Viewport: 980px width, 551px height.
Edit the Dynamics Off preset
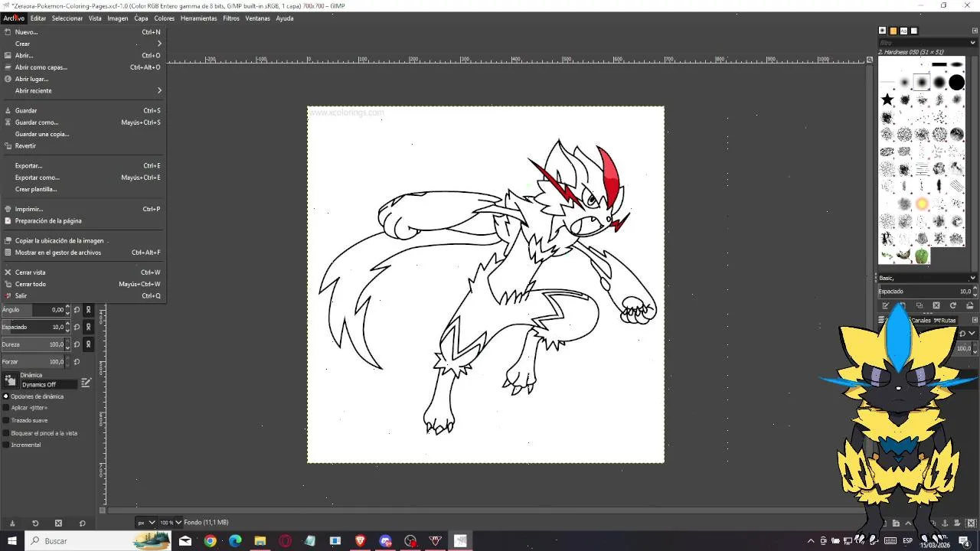click(86, 383)
